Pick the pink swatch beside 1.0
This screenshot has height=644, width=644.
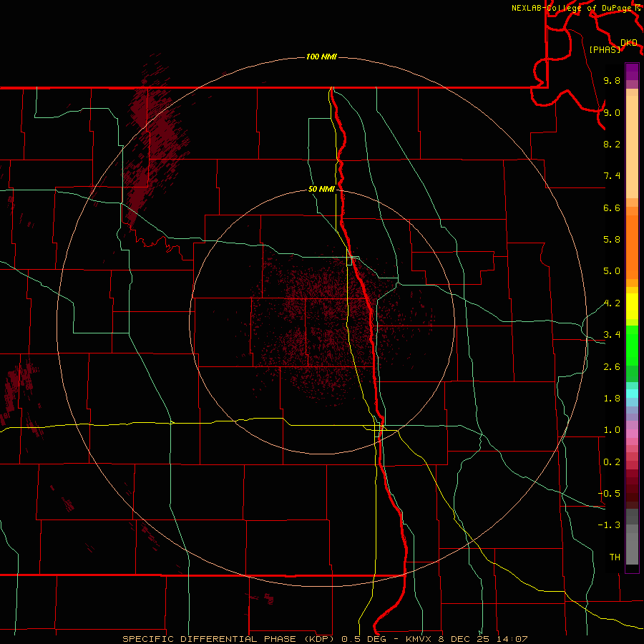[x=632, y=434]
